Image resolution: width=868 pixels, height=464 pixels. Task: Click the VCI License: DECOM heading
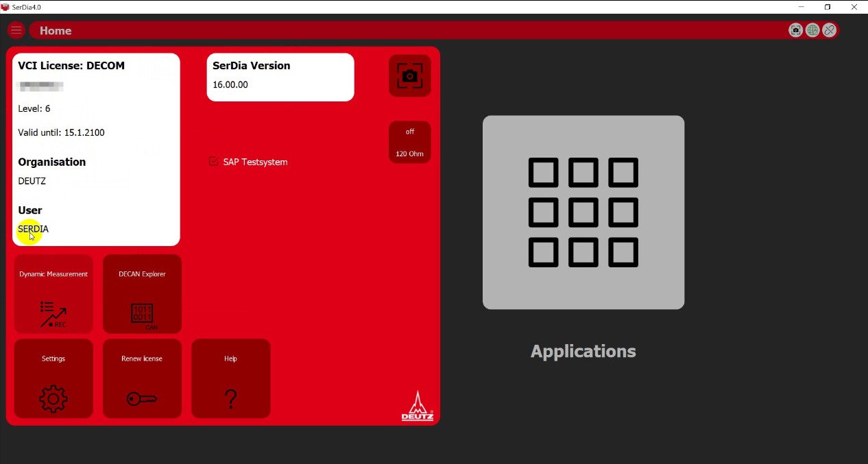tap(71, 66)
